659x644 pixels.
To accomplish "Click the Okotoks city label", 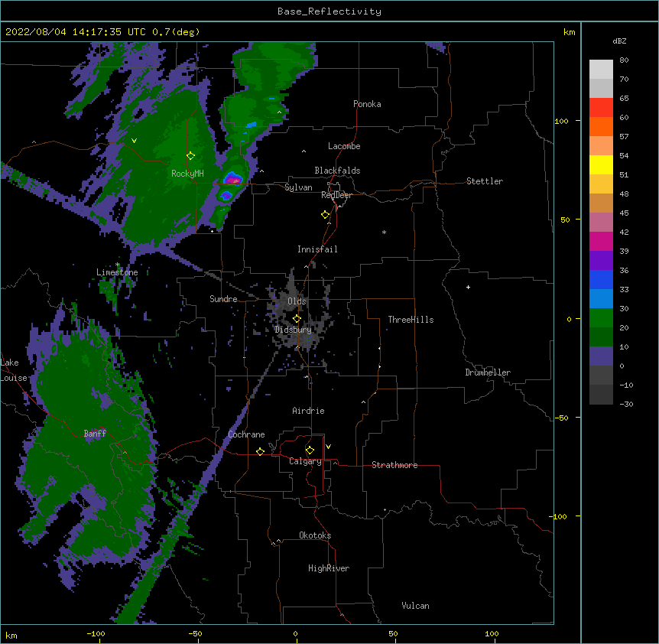I will tap(315, 535).
